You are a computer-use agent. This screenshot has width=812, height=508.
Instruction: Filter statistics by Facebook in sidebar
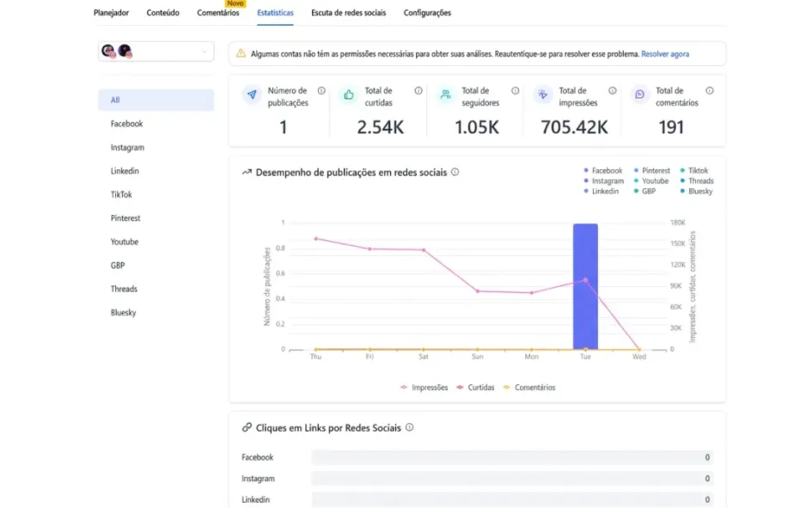click(126, 124)
